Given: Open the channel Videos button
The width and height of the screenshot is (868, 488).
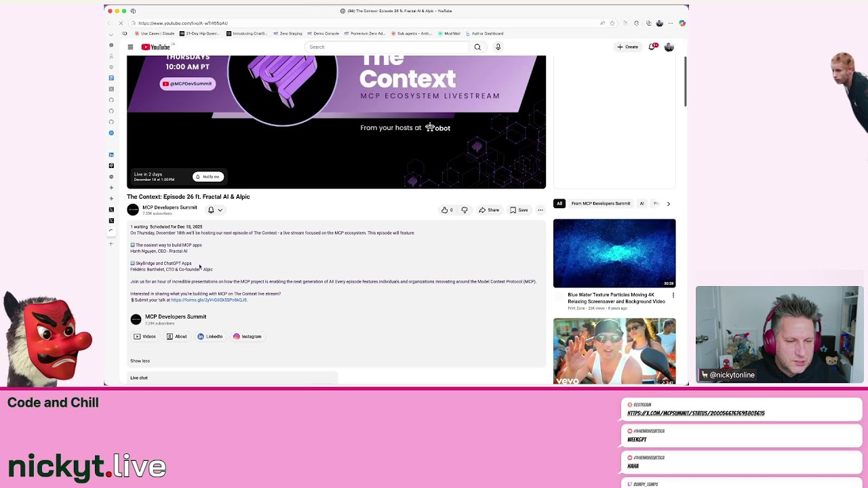Looking at the screenshot, I should coord(144,336).
